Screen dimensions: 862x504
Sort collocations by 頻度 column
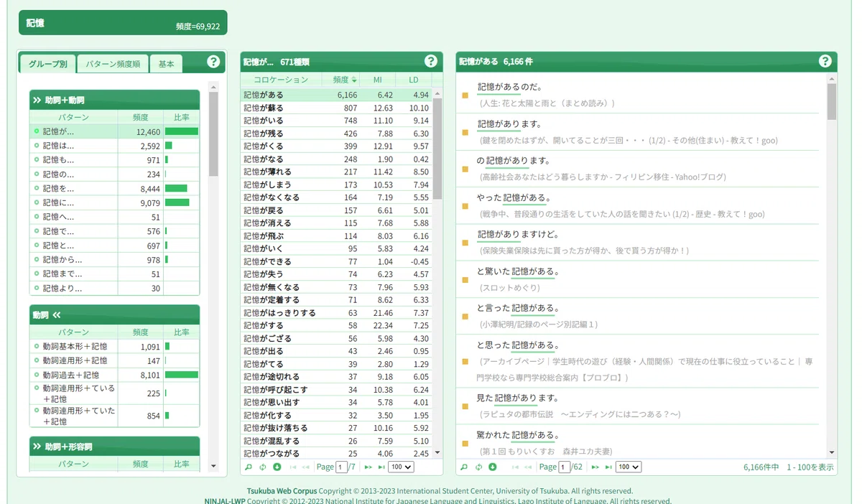coord(340,80)
